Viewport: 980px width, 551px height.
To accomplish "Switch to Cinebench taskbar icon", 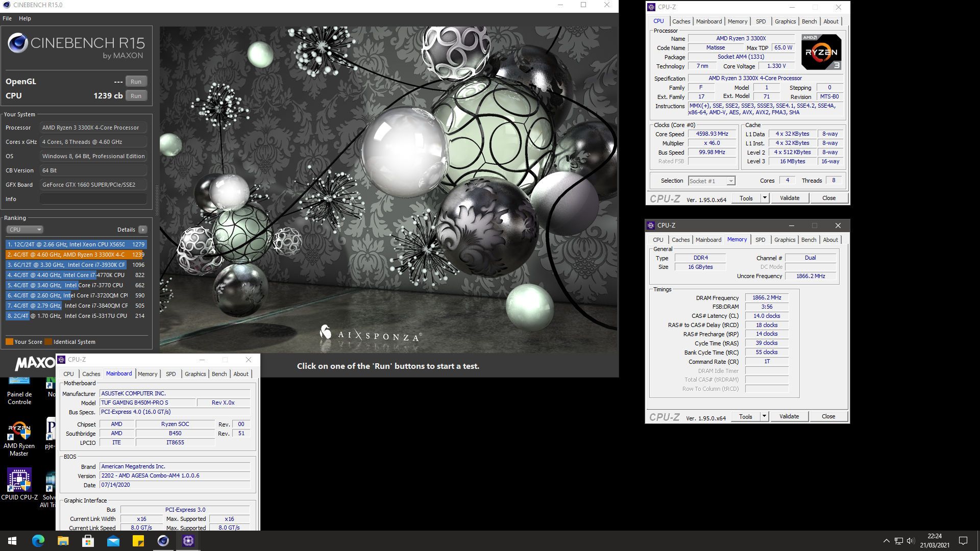I will click(x=163, y=541).
